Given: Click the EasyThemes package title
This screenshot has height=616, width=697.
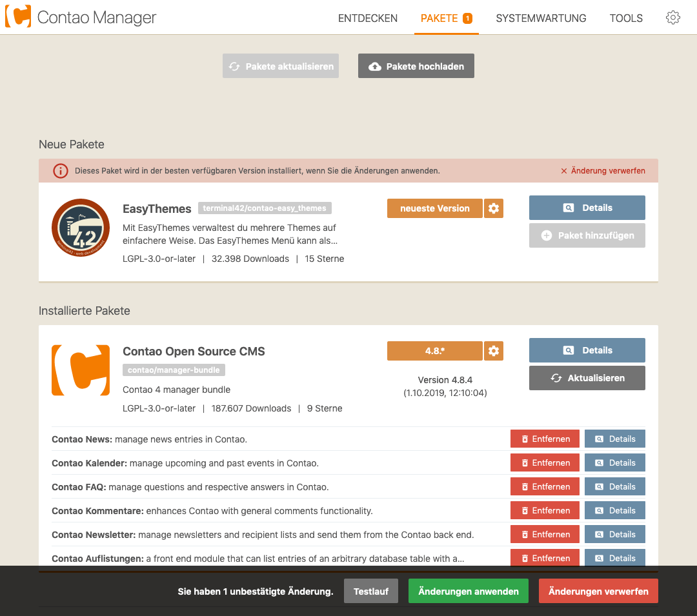Looking at the screenshot, I should tap(157, 209).
